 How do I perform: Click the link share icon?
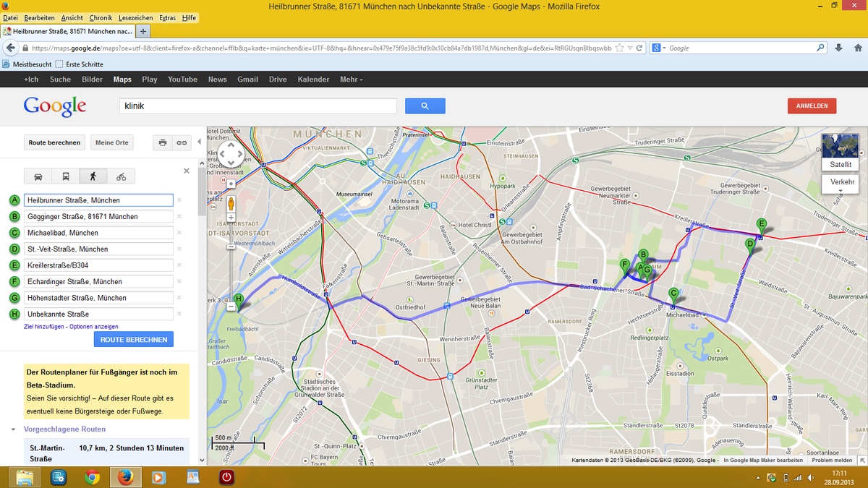pos(182,142)
